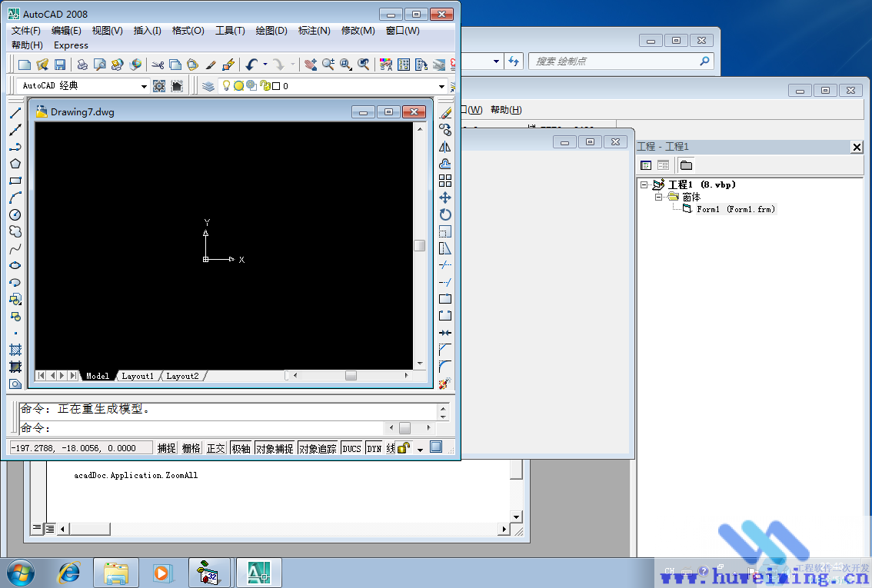The width and height of the screenshot is (872, 588).
Task: Select the Arc drawing tool
Action: click(x=15, y=198)
